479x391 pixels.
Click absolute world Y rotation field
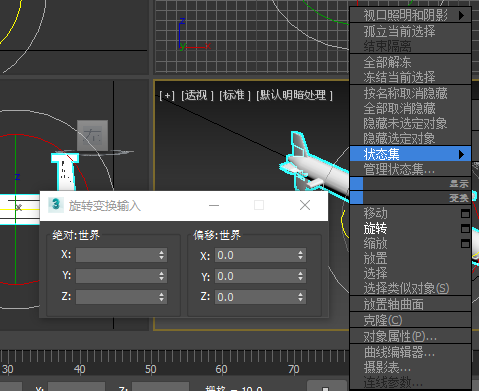click(117, 276)
